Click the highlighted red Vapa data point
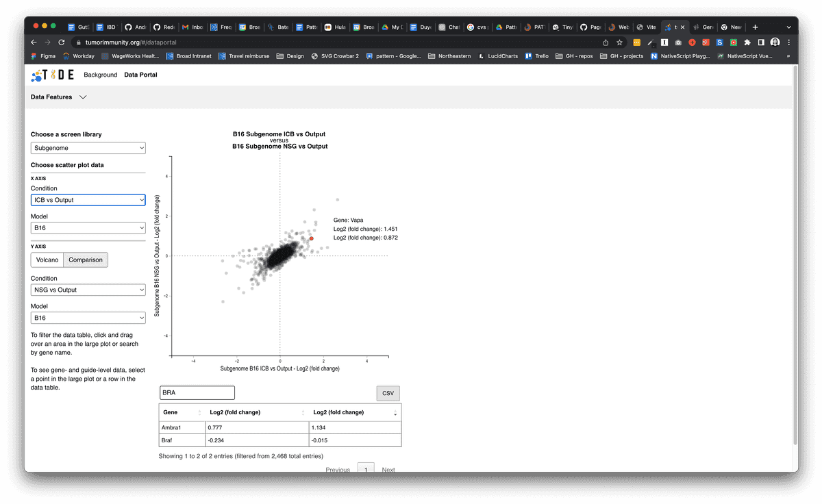The width and height of the screenshot is (822, 504). point(311,238)
